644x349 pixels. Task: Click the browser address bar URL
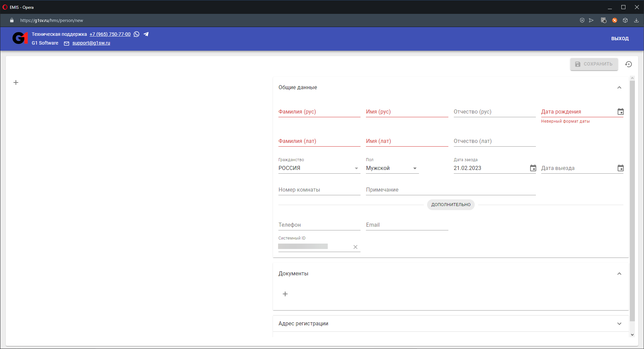(x=52, y=20)
